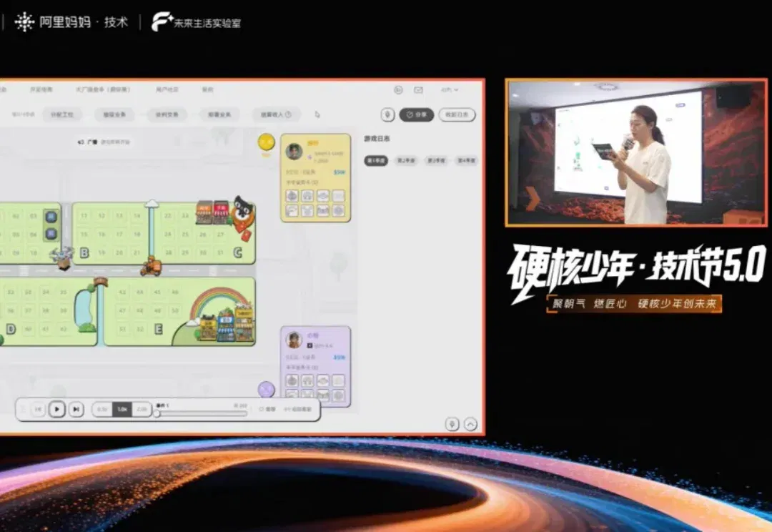
Task: Click the two shop buildings left of the cat mascot
Action: pos(213,212)
